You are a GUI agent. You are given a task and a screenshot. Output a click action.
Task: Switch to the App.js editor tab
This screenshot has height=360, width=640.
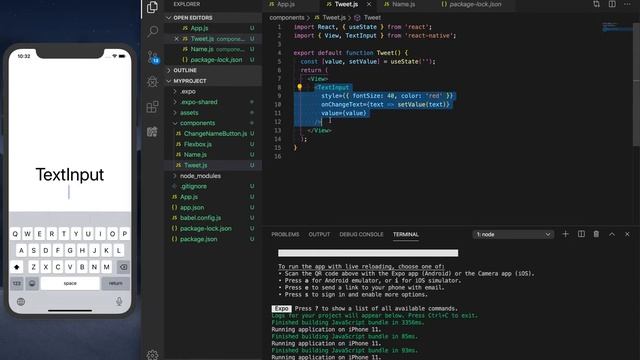(x=286, y=4)
